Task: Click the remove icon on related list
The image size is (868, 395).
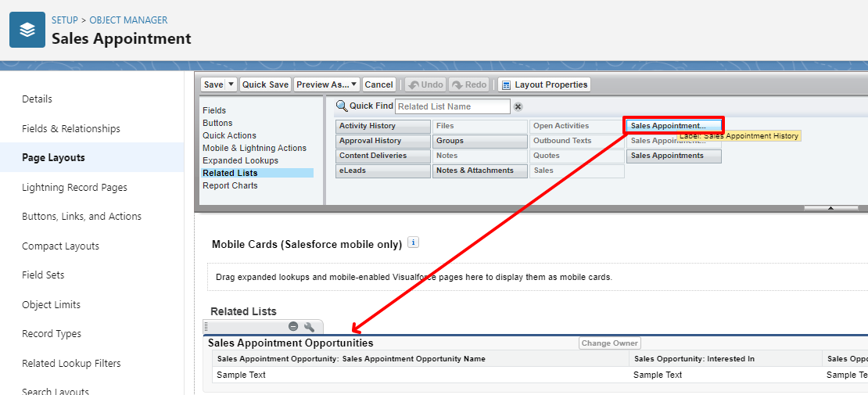Action: pos(293,326)
